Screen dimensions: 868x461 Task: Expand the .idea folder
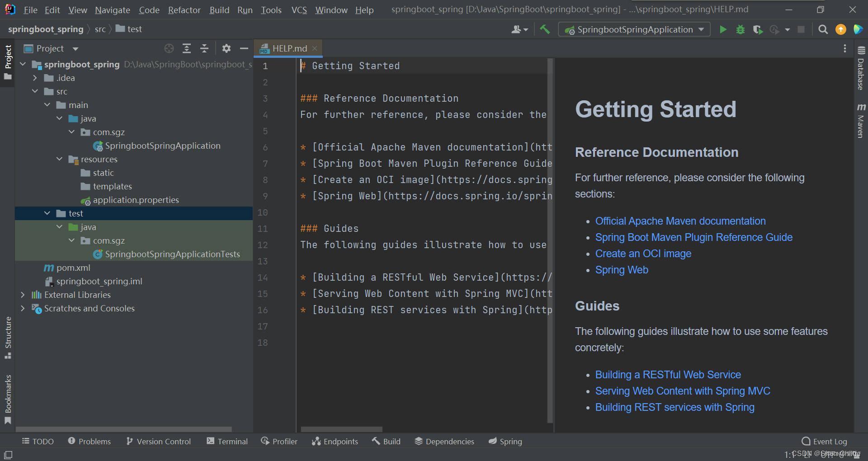[x=35, y=78]
